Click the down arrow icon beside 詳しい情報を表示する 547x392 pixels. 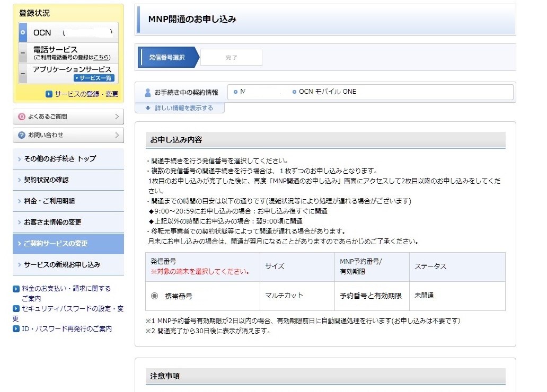[x=148, y=108]
